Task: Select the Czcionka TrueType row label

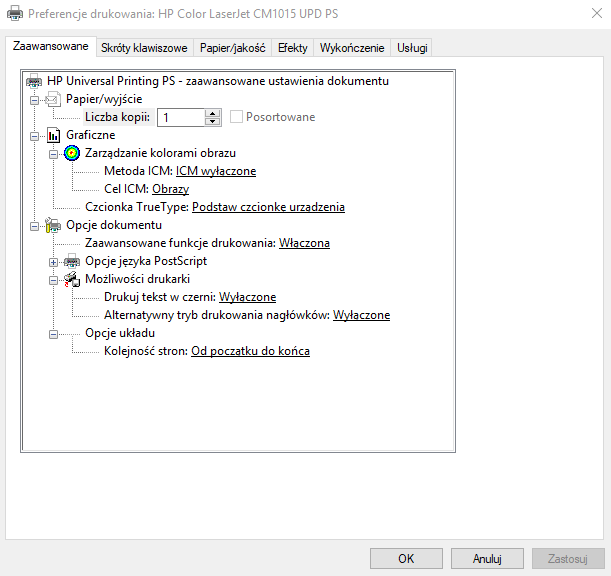Action: pyautogui.click(x=137, y=207)
